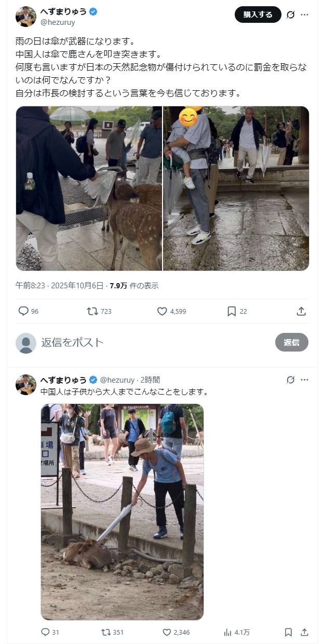Like the main post with 4,599 likes

(162, 311)
